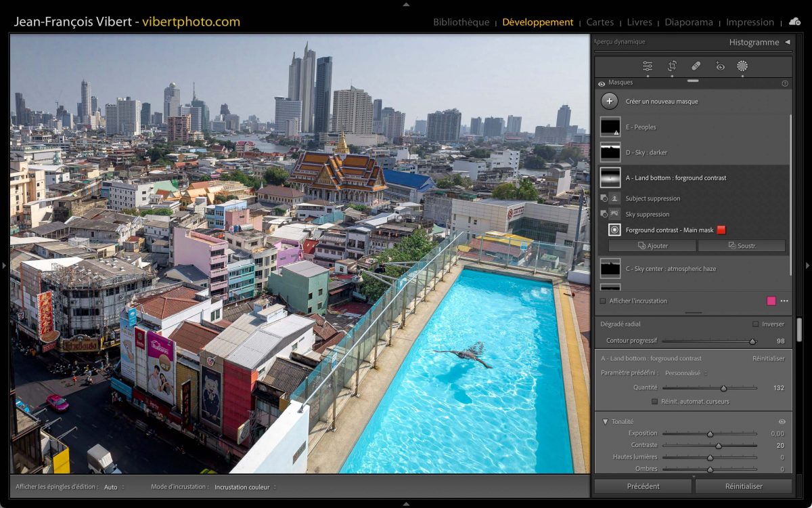812x508 pixels.
Task: Activate the Red eye correction tool
Action: pyautogui.click(x=719, y=66)
